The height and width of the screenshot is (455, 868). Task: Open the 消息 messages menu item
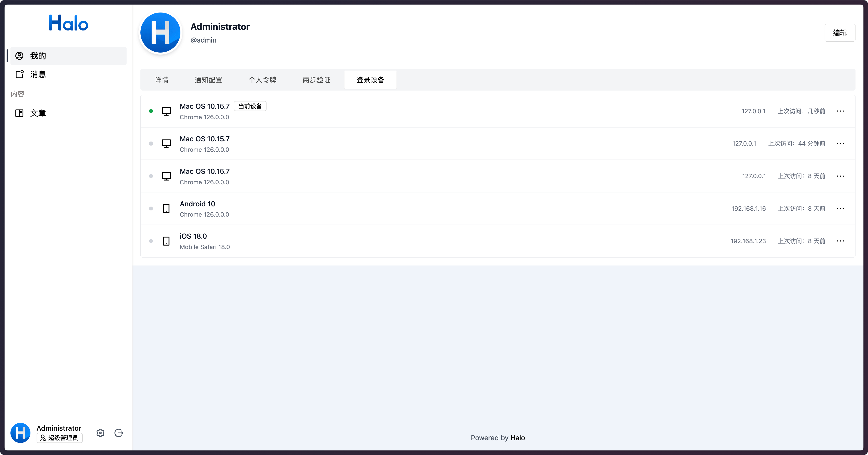[38, 75]
